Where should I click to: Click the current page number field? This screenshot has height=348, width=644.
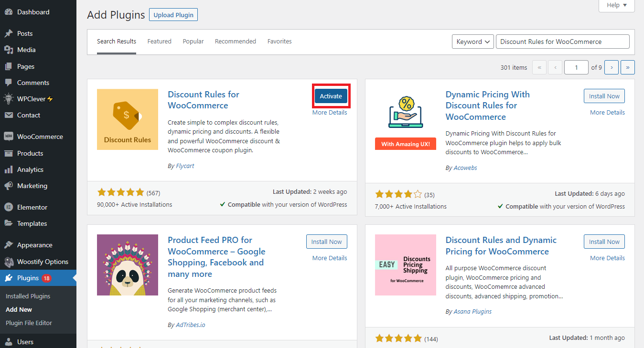click(x=576, y=67)
